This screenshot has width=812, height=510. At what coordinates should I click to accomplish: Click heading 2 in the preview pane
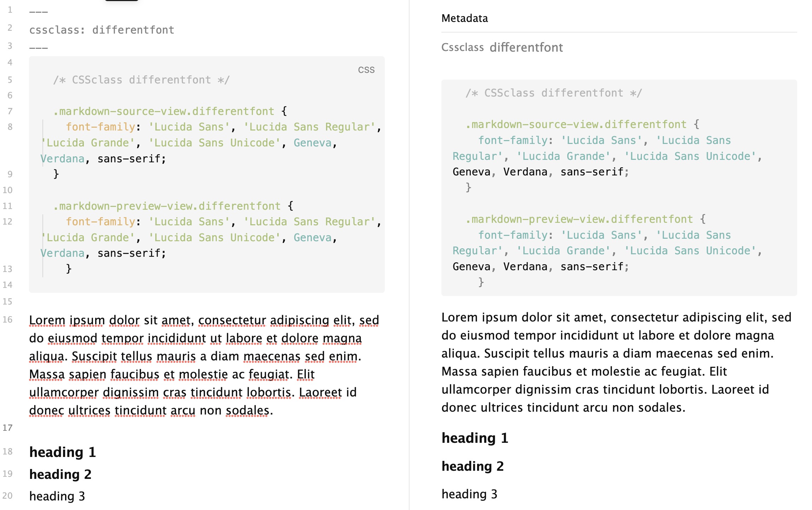click(x=472, y=466)
